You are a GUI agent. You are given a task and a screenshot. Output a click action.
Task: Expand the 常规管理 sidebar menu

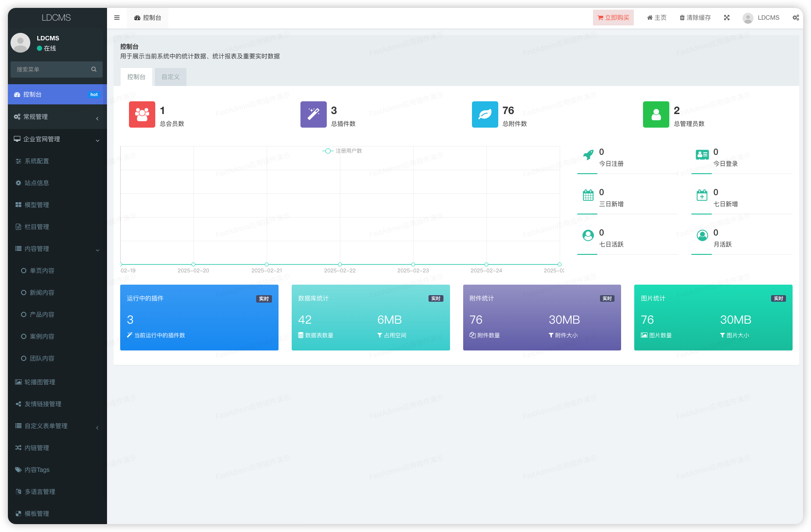point(57,117)
